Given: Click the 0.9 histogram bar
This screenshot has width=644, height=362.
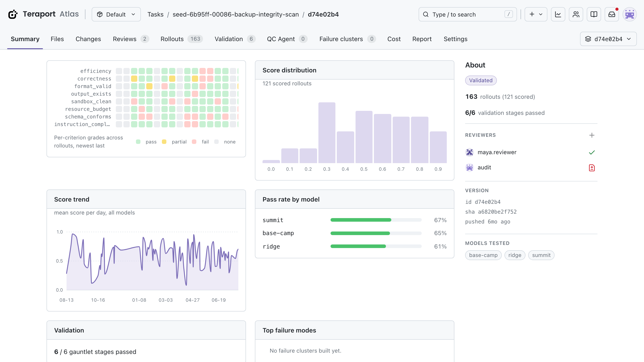Looking at the screenshot, I should pyautogui.click(x=438, y=147).
